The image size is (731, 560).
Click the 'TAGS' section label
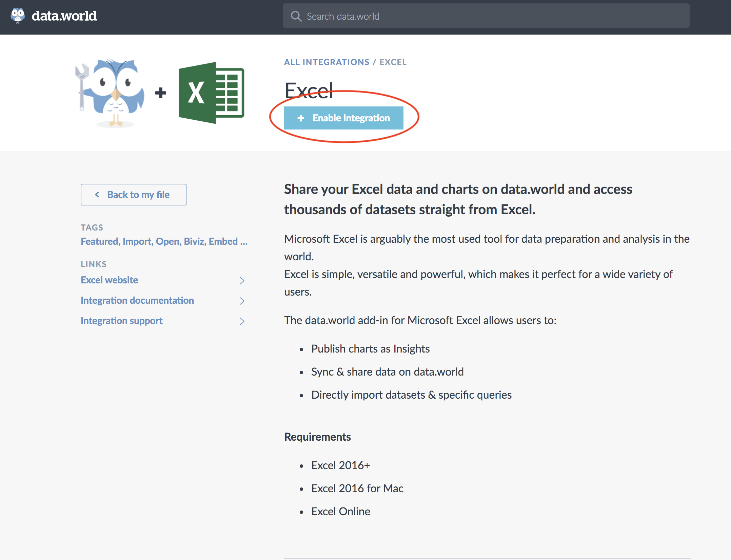(92, 227)
